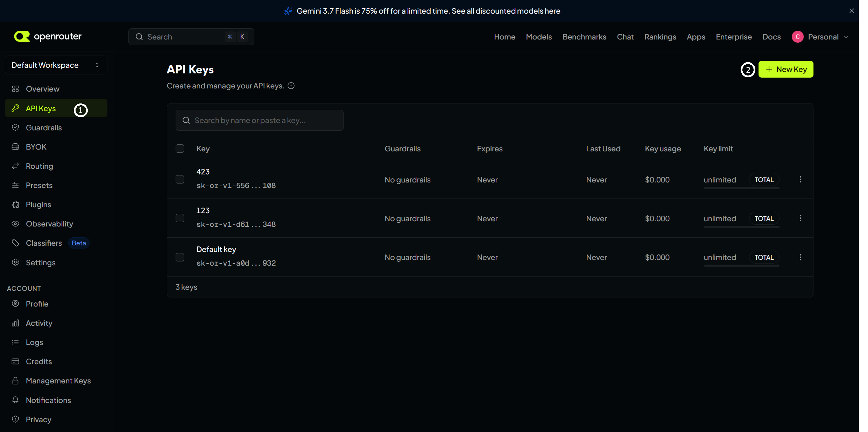Open Enterprise in top navigation

733,37
